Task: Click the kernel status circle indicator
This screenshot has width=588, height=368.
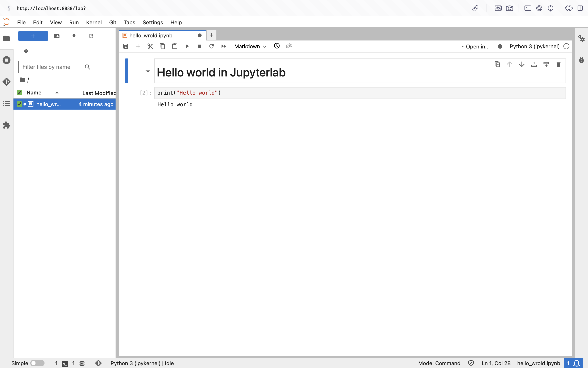Action: pos(566,46)
